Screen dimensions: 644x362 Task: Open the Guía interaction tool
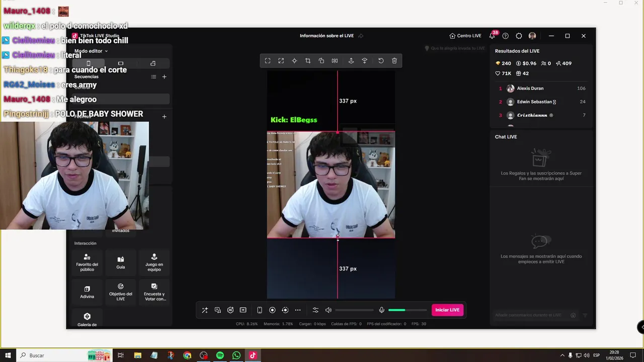click(x=121, y=262)
